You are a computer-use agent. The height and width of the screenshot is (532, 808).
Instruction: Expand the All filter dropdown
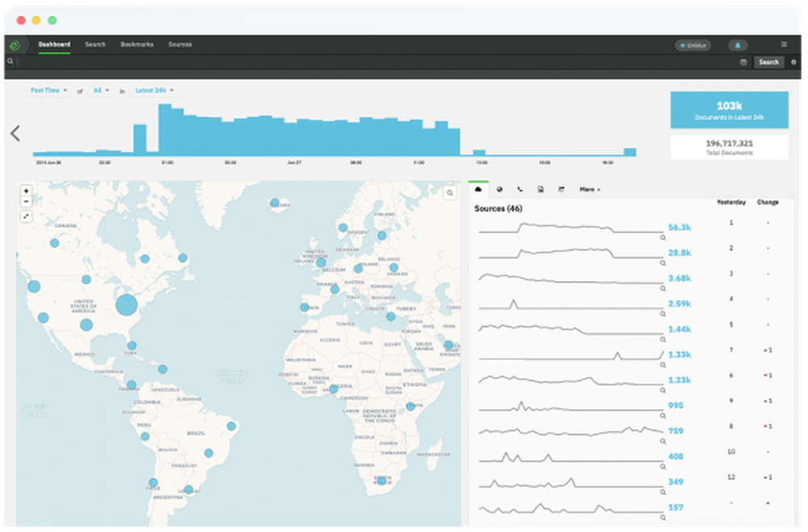click(x=101, y=90)
